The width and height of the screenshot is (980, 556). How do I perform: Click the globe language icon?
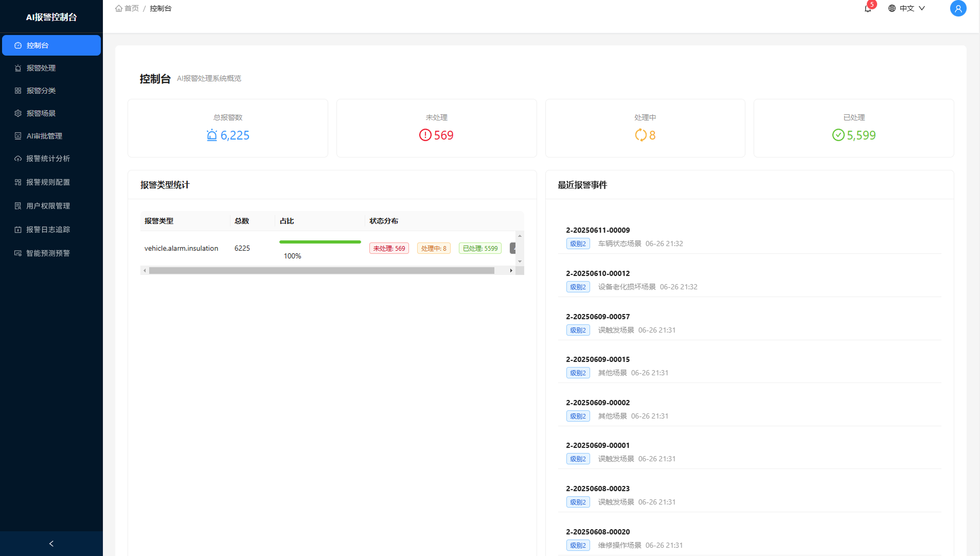click(892, 8)
